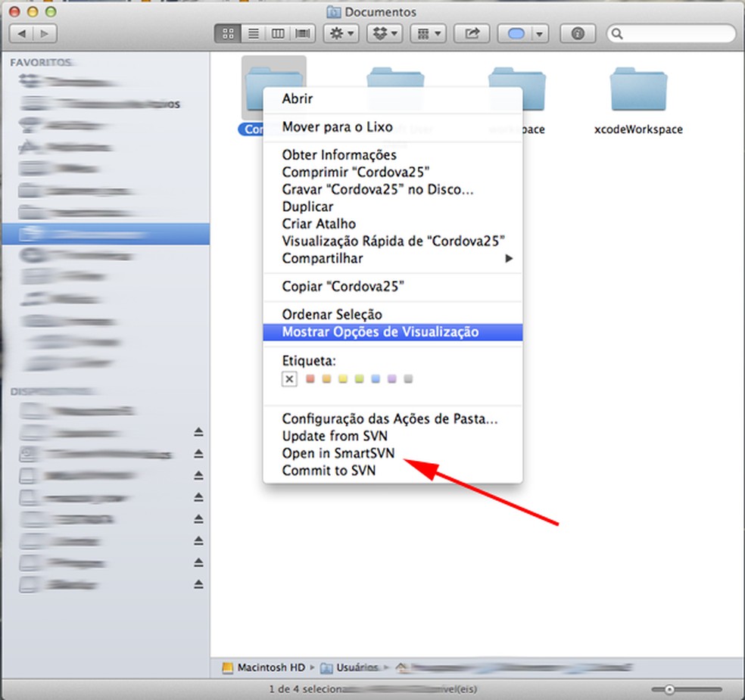This screenshot has width=745, height=700.
Task: Expand the Compartilhar submenu
Action: tap(393, 258)
